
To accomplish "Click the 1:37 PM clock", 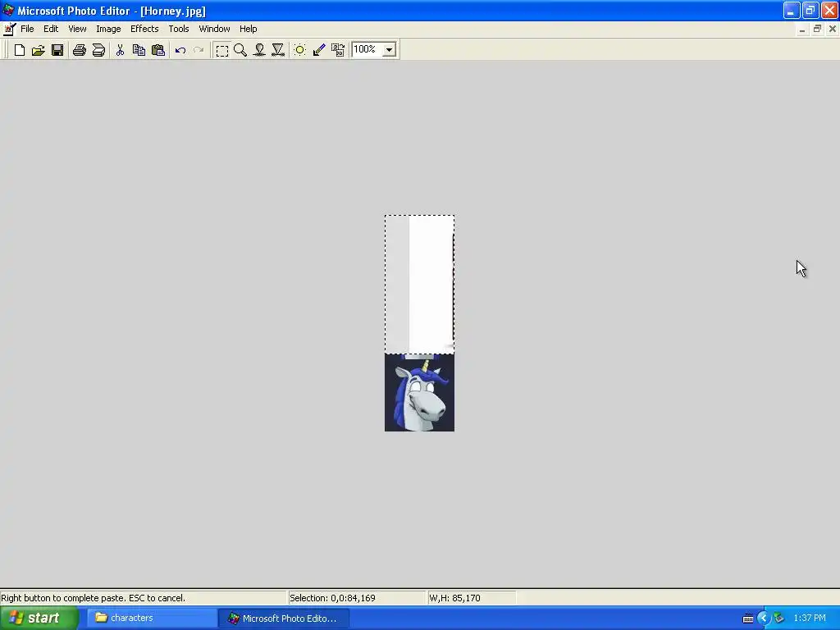I will 810,619.
